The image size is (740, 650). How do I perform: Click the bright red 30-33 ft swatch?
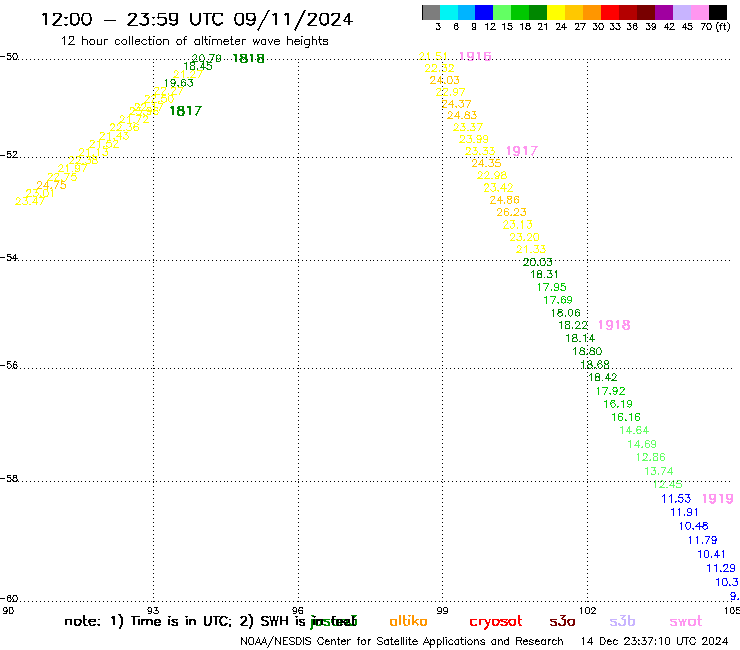(610, 12)
